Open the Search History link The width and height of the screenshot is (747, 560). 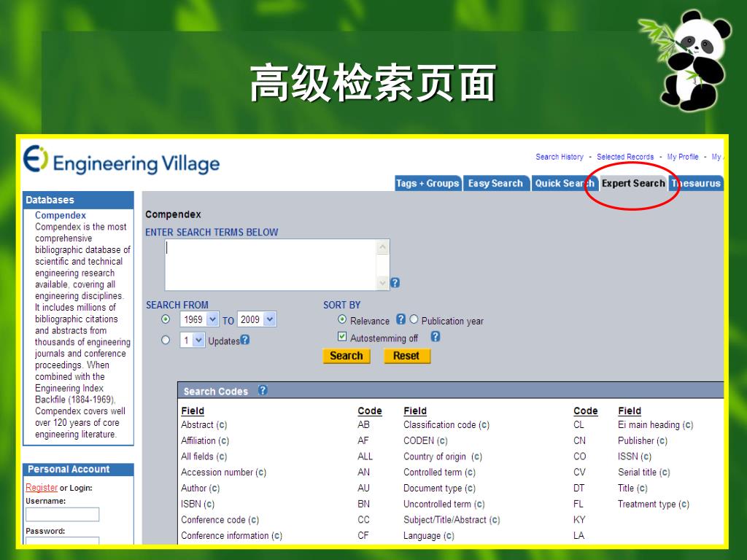click(x=560, y=157)
